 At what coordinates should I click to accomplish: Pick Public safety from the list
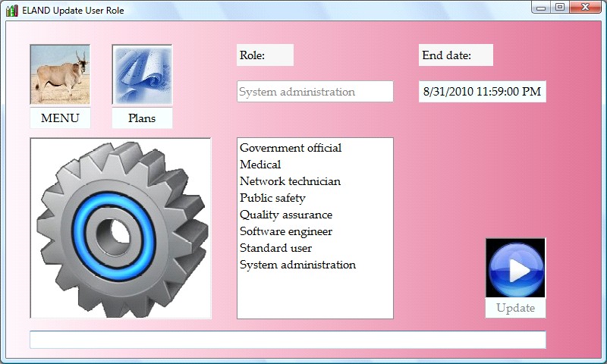point(272,198)
